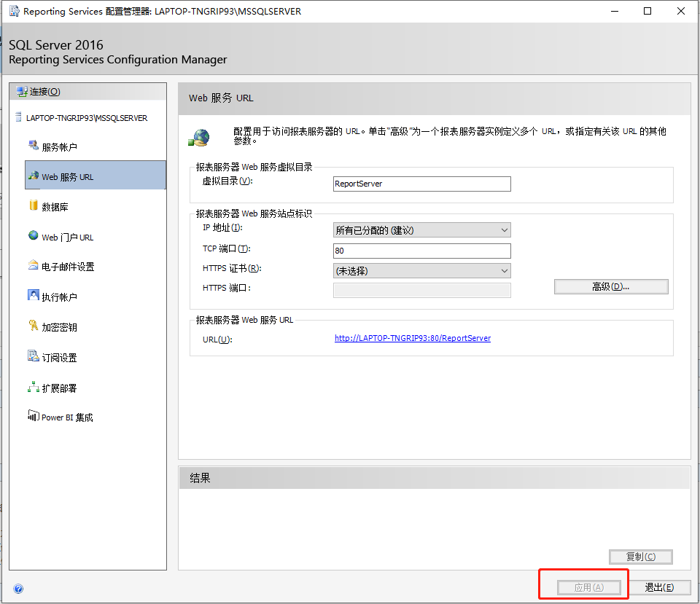This screenshot has height=604, width=700.
Task: Click the 电子邮件设置 envelope icon
Action: pyautogui.click(x=33, y=265)
